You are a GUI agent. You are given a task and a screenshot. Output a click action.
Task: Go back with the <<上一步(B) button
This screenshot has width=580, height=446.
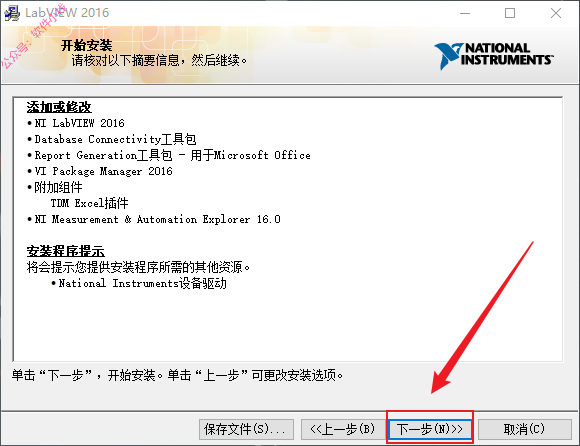tap(343, 429)
